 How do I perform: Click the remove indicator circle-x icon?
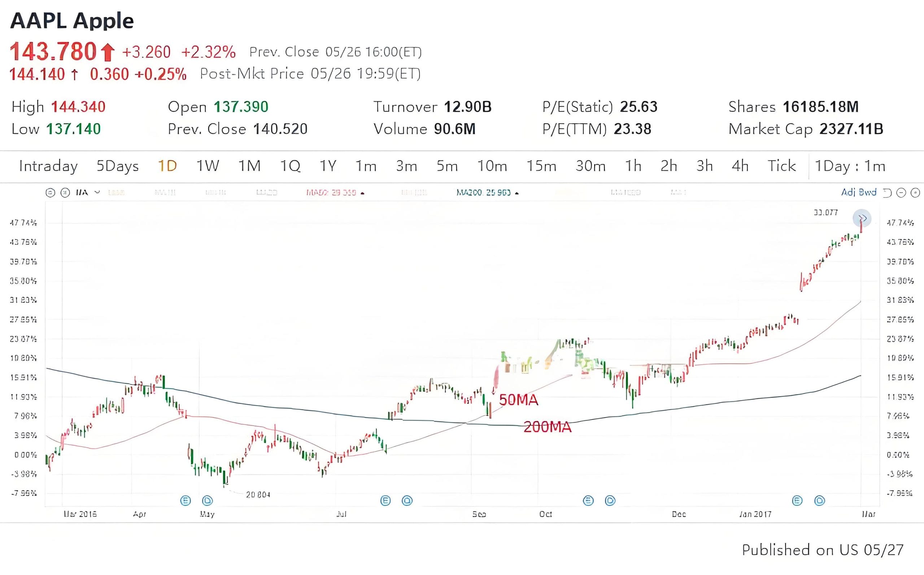(x=65, y=193)
